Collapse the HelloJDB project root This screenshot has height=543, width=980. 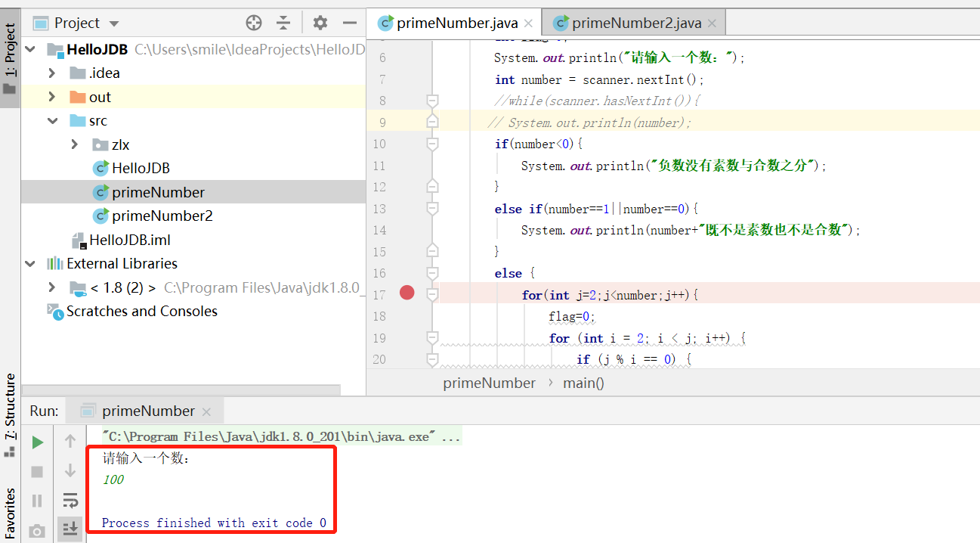(x=30, y=49)
